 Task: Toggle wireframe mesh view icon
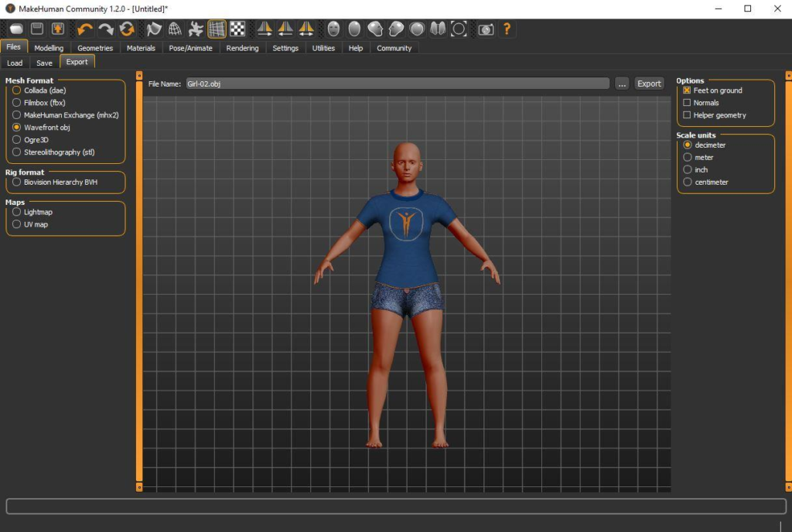pyautogui.click(x=175, y=29)
